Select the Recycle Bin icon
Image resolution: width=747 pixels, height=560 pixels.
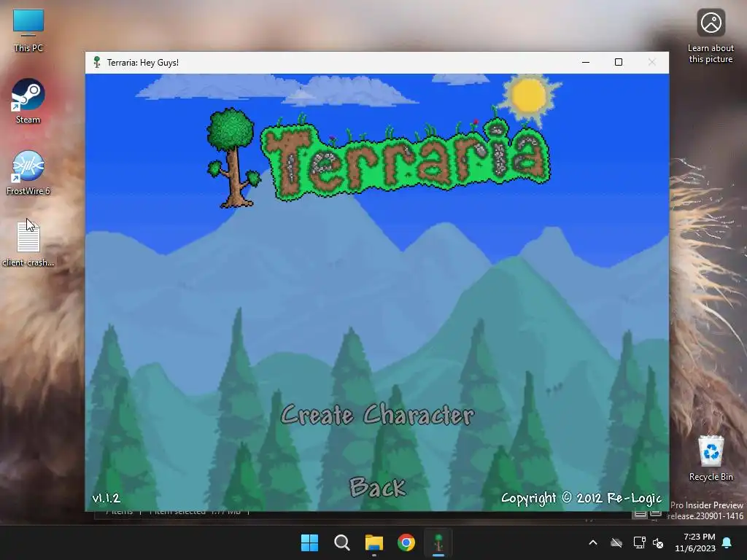[x=711, y=458]
